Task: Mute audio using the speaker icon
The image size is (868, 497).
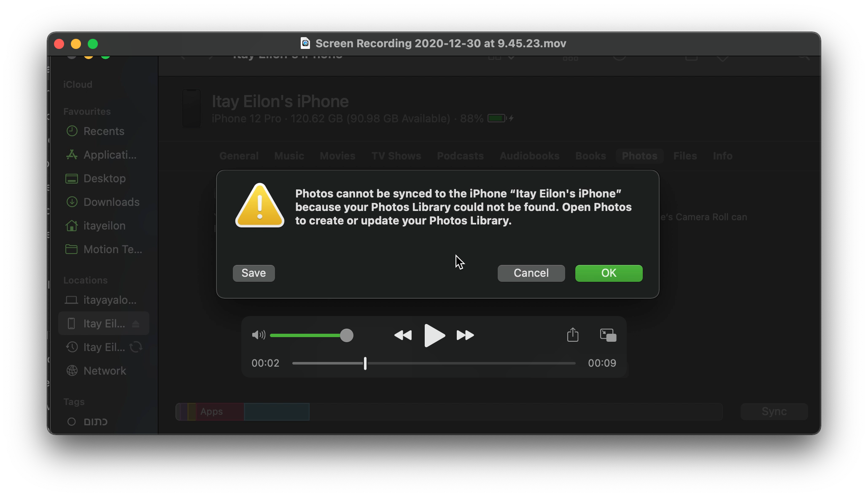Action: click(x=258, y=335)
